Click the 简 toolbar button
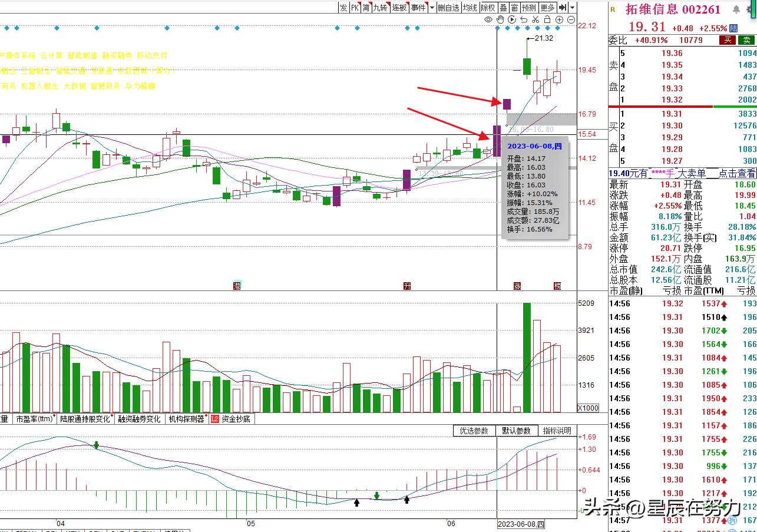This screenshot has height=532, width=757. click(366, 8)
